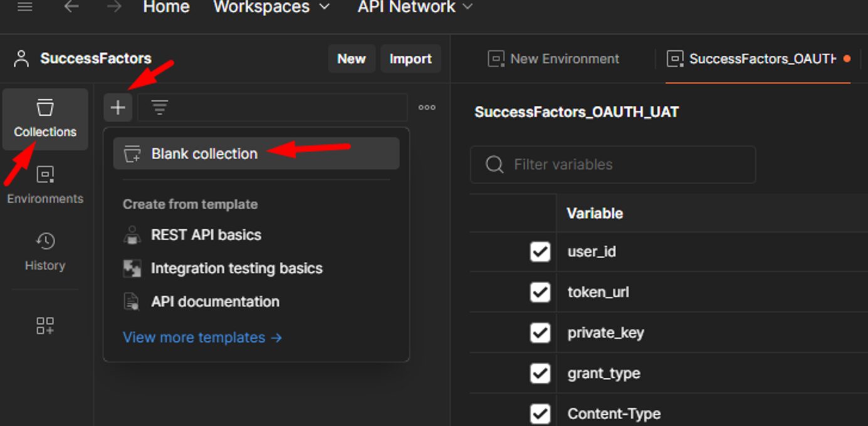Uncheck the user_id variable checkbox

[540, 252]
